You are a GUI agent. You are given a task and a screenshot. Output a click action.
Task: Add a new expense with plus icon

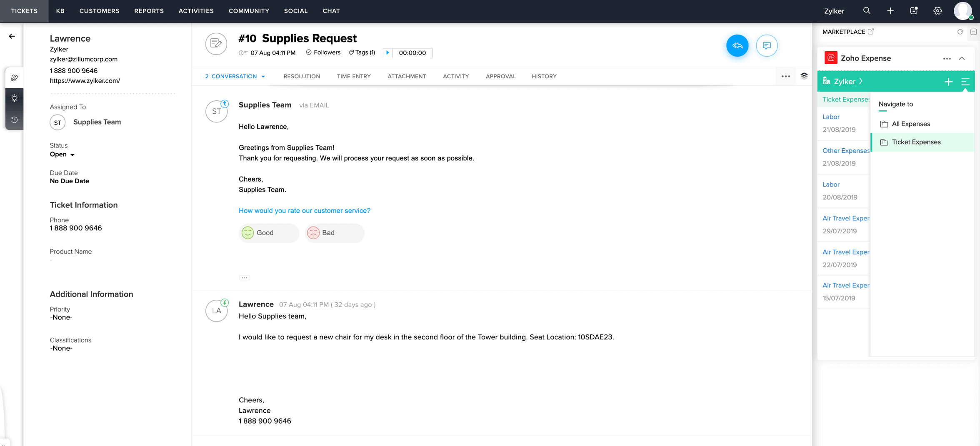point(949,82)
